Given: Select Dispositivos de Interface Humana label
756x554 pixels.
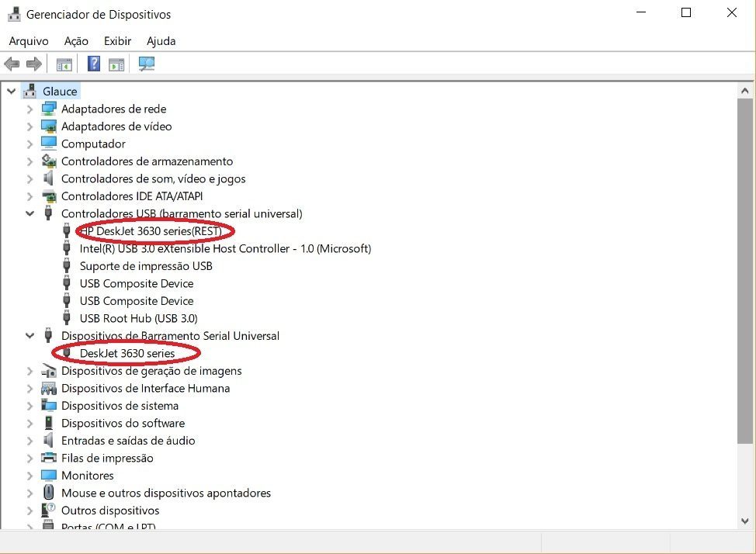Looking at the screenshot, I should coord(145,388).
